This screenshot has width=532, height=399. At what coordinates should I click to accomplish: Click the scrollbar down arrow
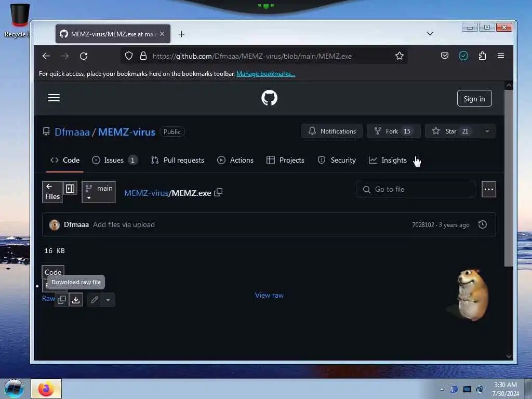(509, 356)
